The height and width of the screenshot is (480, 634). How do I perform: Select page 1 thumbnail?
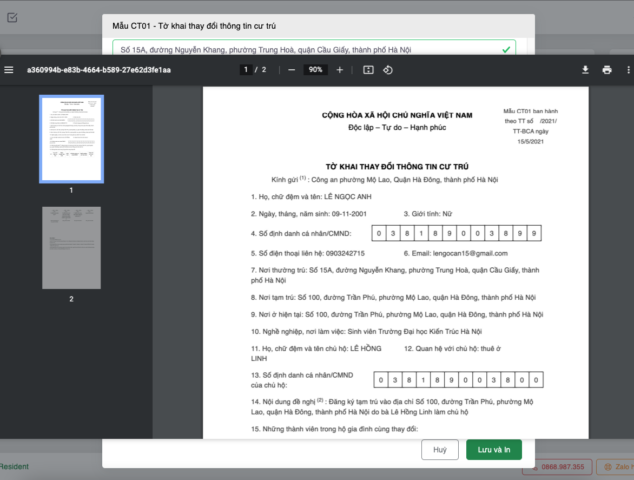coord(71,139)
